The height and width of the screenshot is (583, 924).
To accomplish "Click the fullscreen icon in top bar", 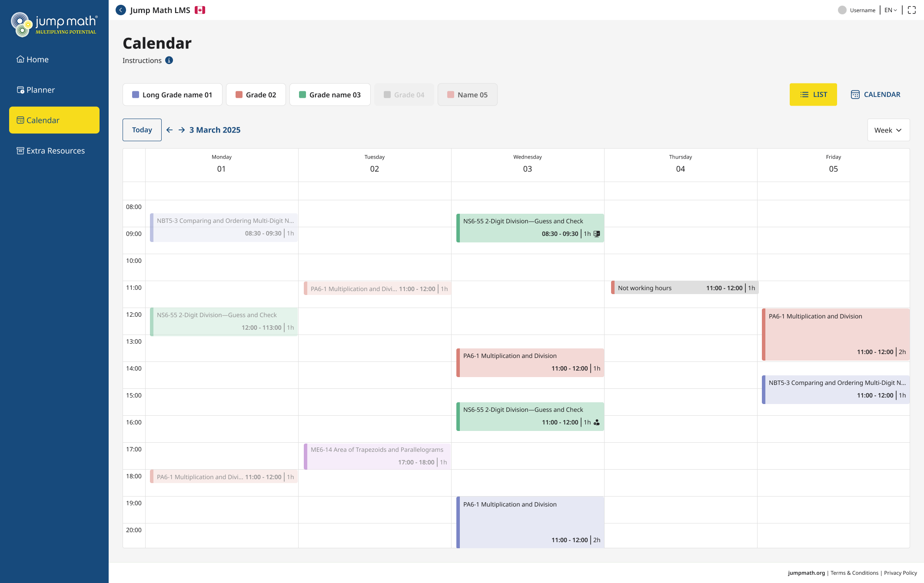I will pos(912,10).
